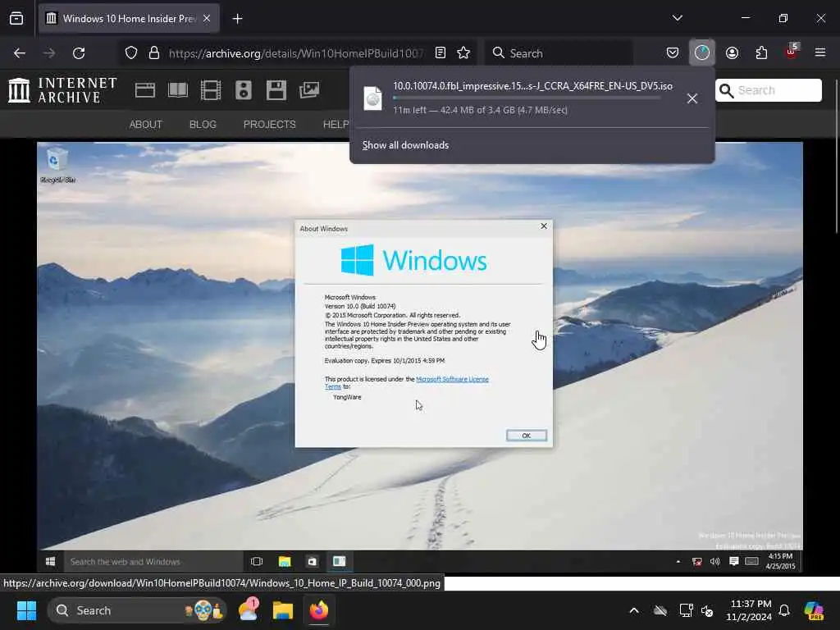
Task: Open the Texts book icon
Action: click(x=178, y=90)
